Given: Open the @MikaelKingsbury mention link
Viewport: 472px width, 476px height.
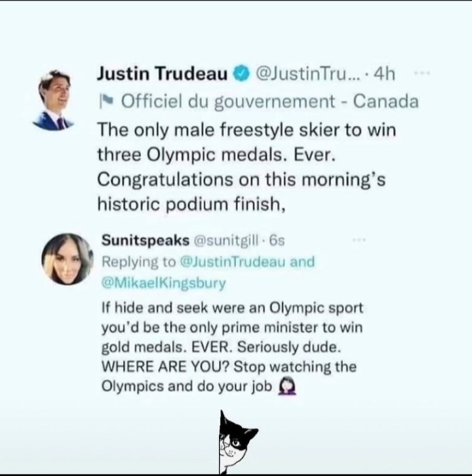Looking at the screenshot, I should click(x=164, y=283).
